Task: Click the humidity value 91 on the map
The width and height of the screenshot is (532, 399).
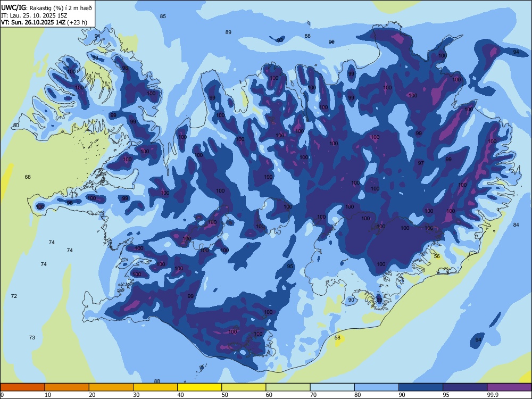Action: point(97,36)
